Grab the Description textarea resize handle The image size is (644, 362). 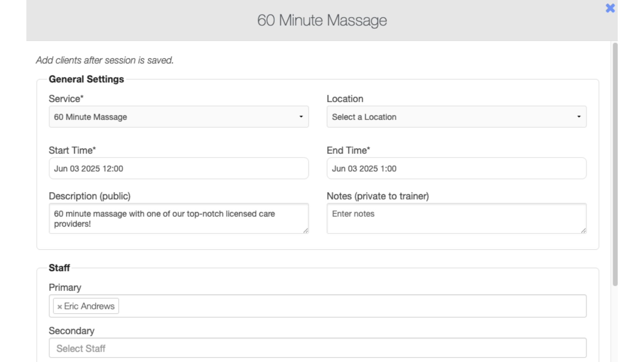click(306, 231)
